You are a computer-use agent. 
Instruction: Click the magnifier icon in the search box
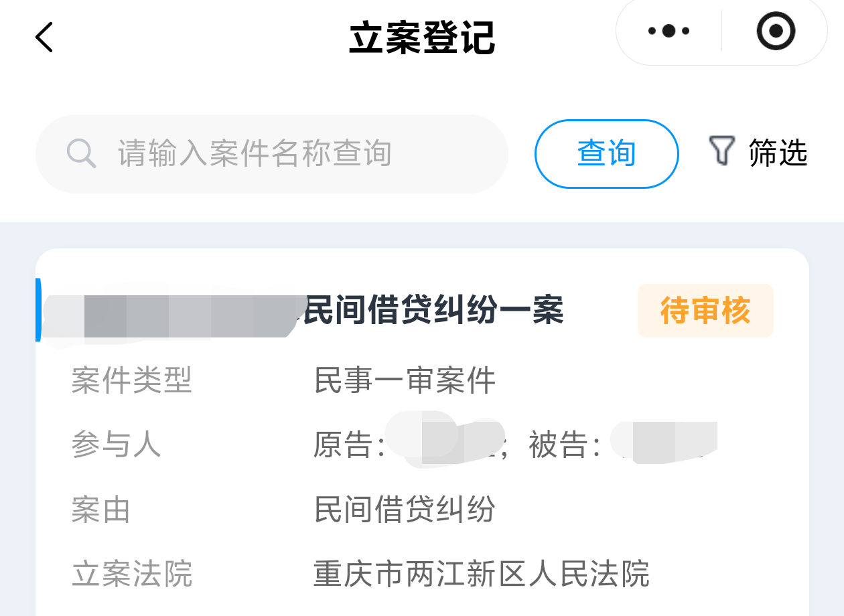pos(82,153)
